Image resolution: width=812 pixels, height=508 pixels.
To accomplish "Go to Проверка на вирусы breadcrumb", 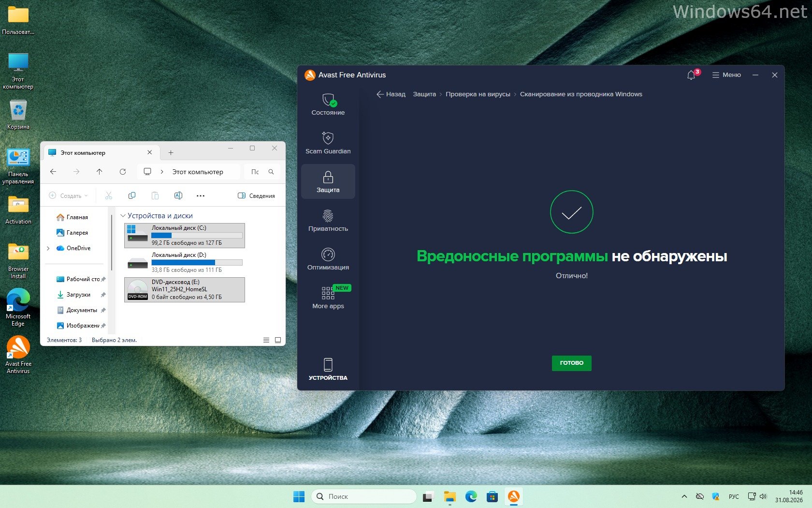I will (478, 94).
